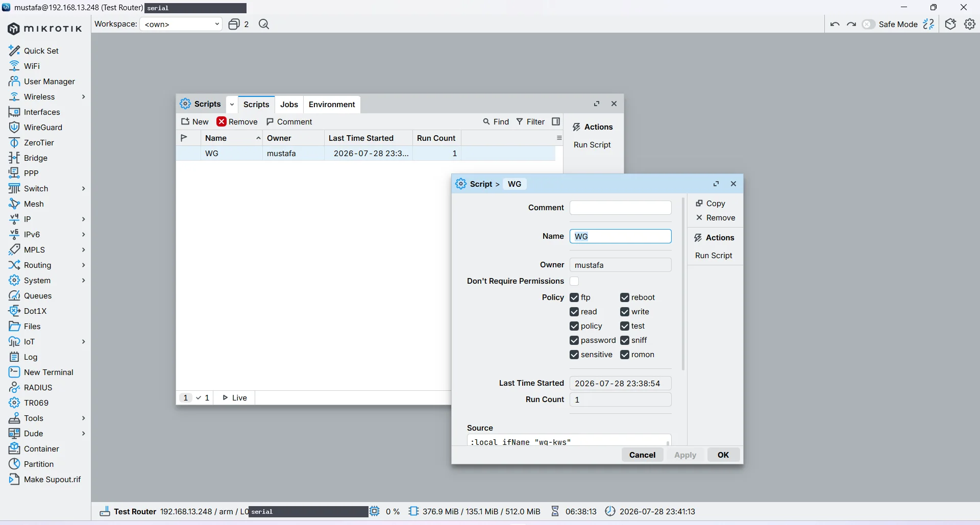Expand the Wireless submenu
Screen dimensions: 980x525
[84, 96]
